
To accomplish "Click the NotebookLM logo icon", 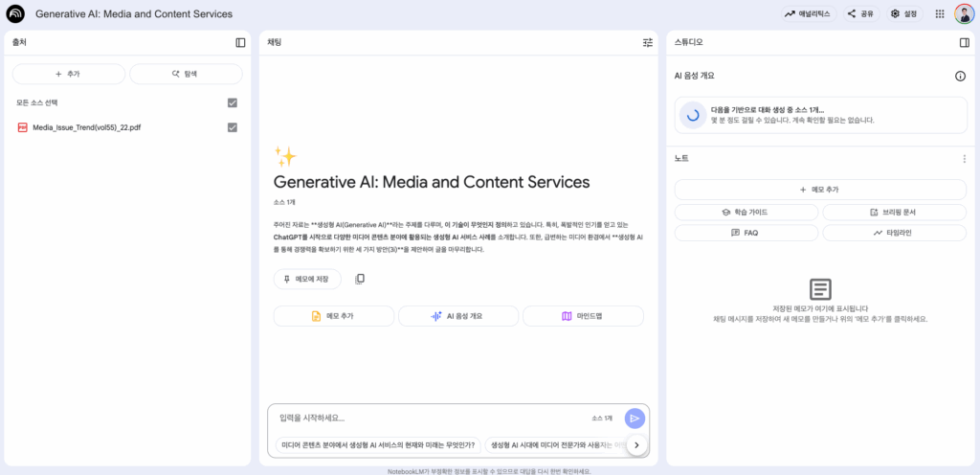I will [x=15, y=14].
